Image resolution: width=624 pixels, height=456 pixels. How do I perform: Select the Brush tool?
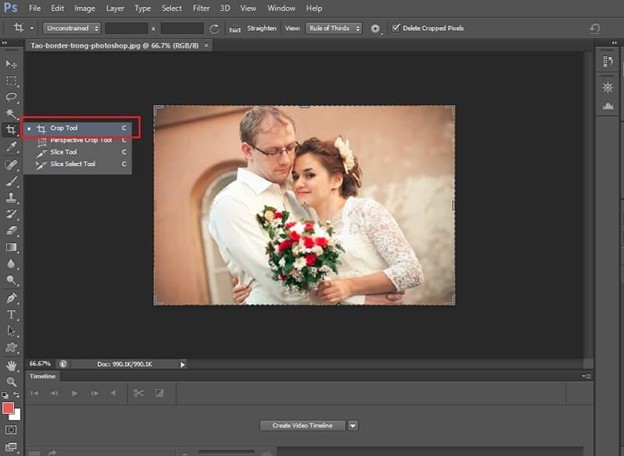[x=11, y=181]
